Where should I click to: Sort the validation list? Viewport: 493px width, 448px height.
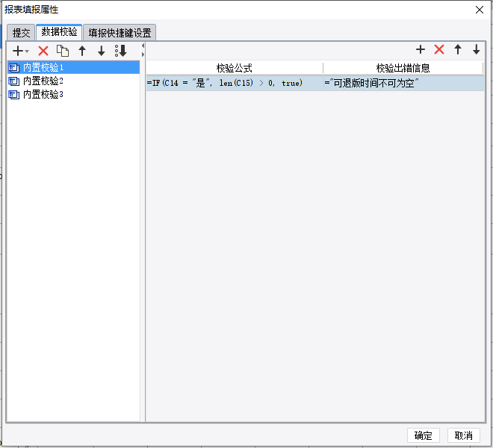click(121, 51)
